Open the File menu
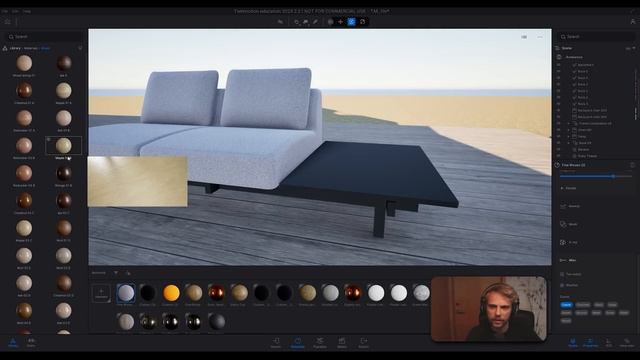 tap(5, 11)
